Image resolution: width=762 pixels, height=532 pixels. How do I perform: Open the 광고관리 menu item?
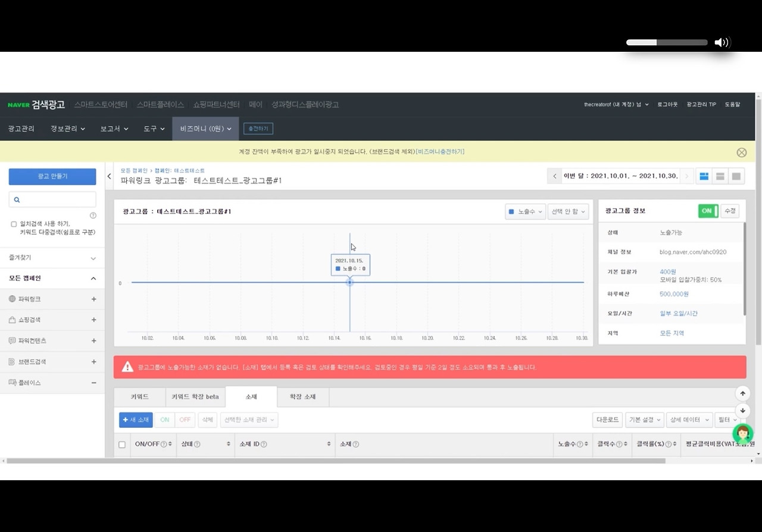click(21, 129)
